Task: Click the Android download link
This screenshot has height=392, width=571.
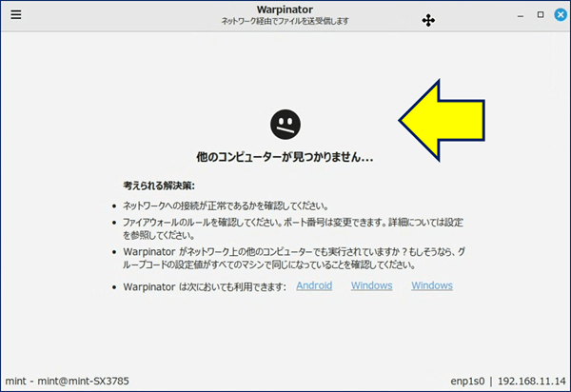Action: pyautogui.click(x=314, y=285)
